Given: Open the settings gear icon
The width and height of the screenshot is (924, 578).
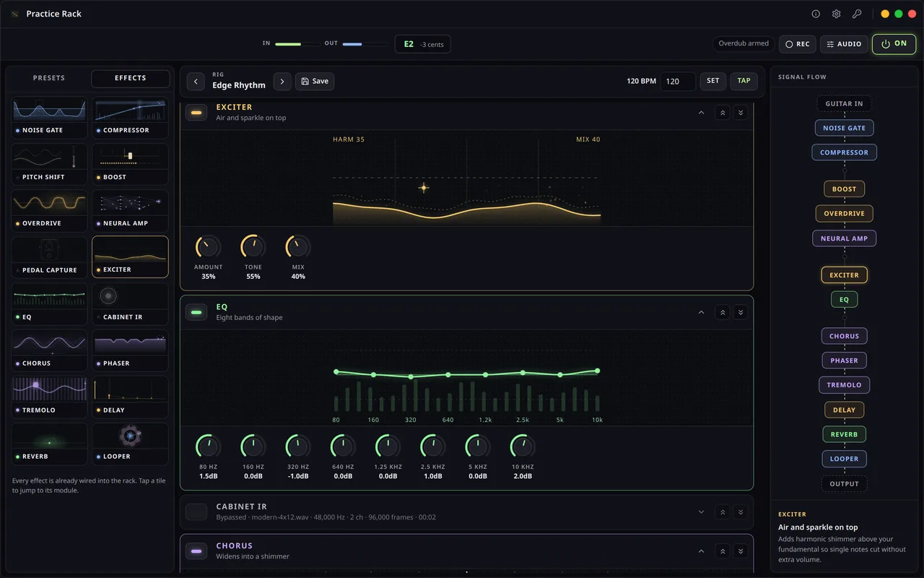Looking at the screenshot, I should [x=836, y=14].
